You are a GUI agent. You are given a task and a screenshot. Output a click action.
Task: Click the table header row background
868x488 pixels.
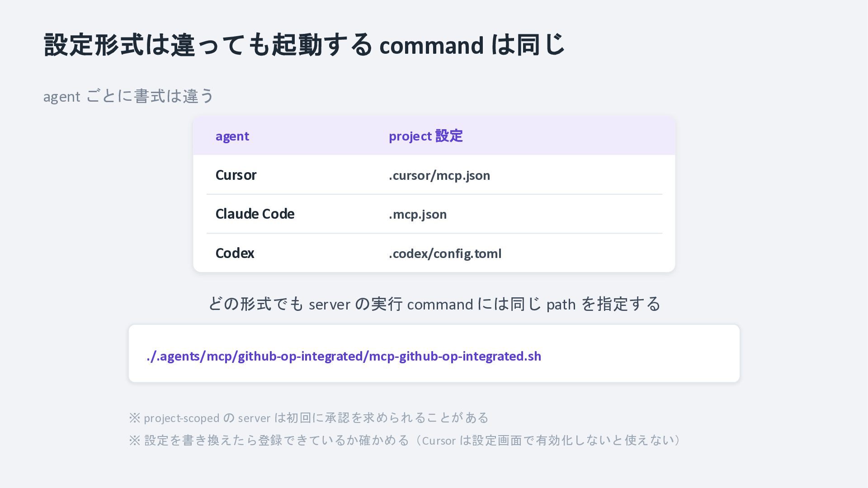434,136
